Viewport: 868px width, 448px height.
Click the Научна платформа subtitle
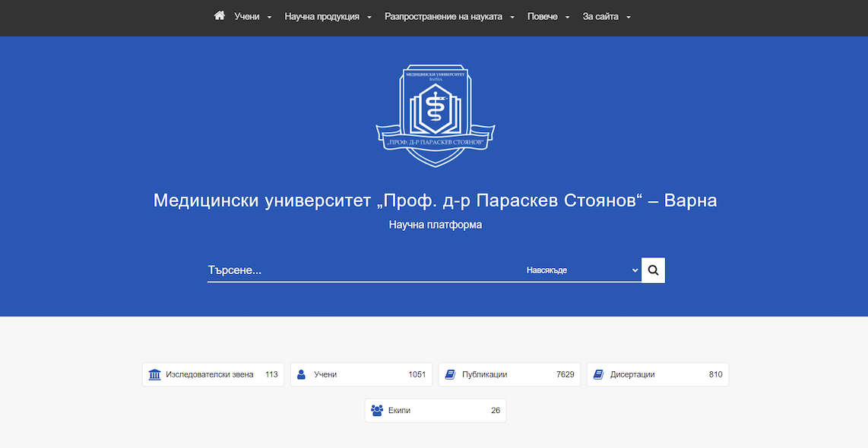pos(436,225)
